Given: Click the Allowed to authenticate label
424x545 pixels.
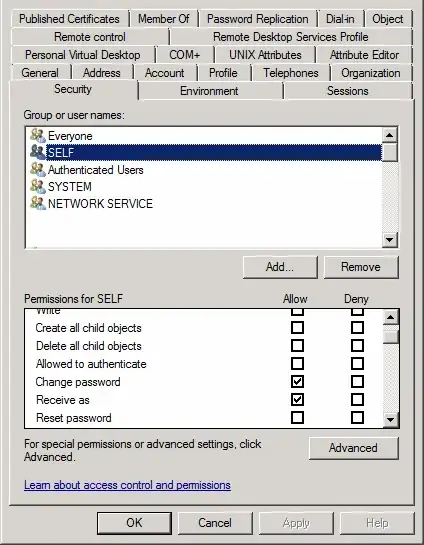Looking at the screenshot, I should click(x=91, y=364).
